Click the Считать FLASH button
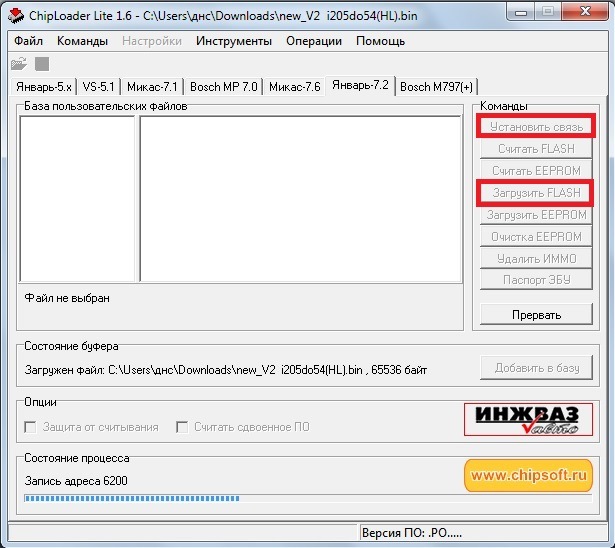Viewport: 615px width, 548px height. [536, 149]
